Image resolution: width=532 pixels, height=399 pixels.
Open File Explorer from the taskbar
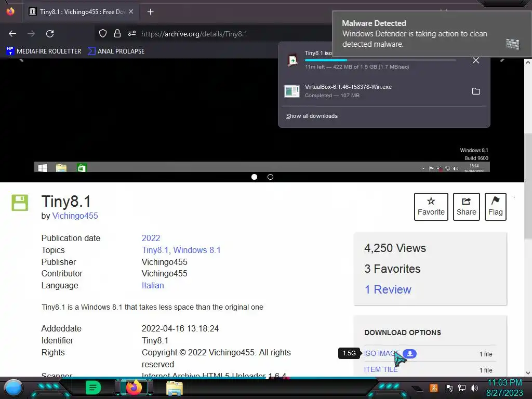pyautogui.click(x=175, y=388)
